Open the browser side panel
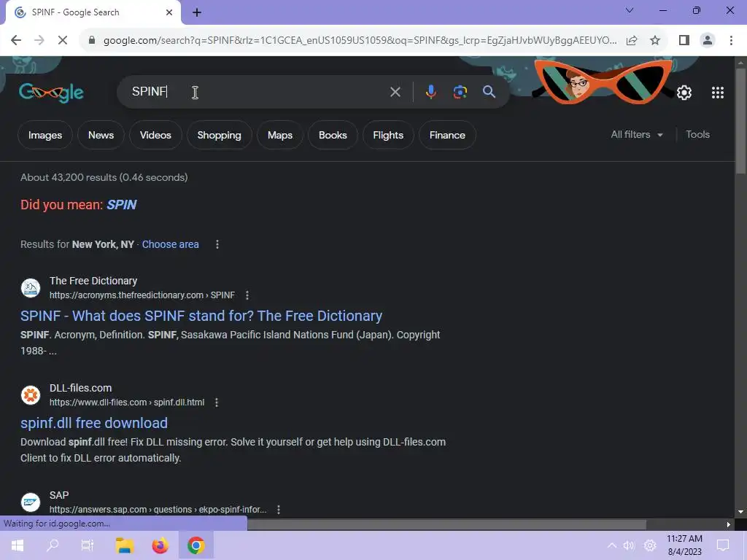The height and width of the screenshot is (560, 747). pyautogui.click(x=684, y=41)
